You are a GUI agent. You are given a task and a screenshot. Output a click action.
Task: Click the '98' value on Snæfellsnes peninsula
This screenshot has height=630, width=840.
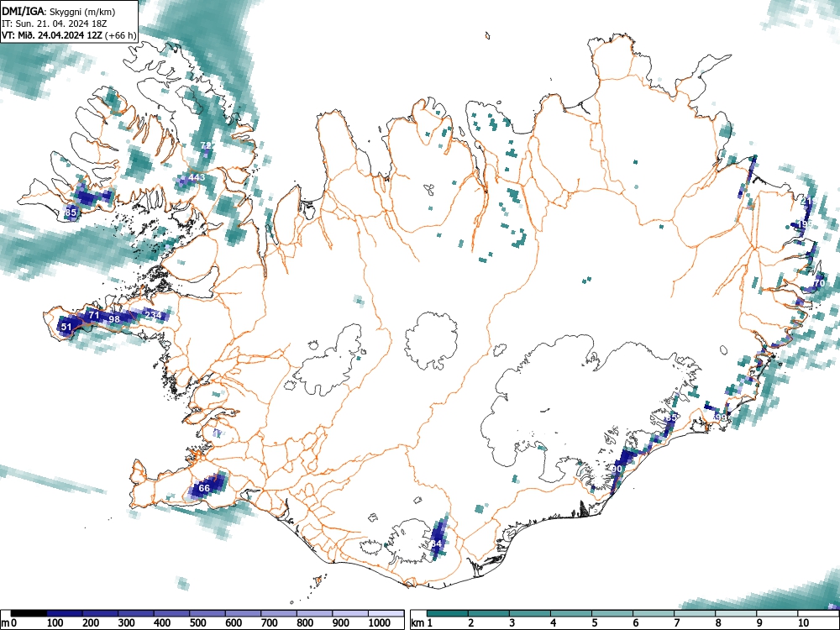(114, 319)
